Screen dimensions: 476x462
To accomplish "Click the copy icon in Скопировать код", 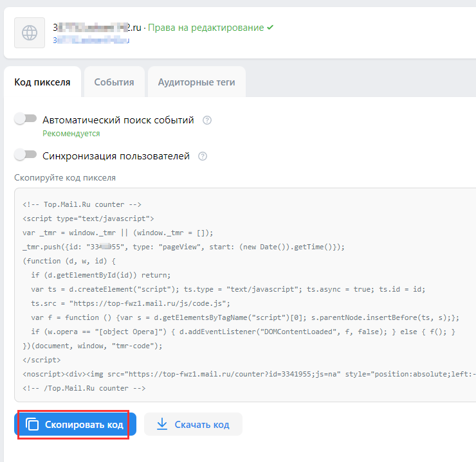I will [32, 425].
